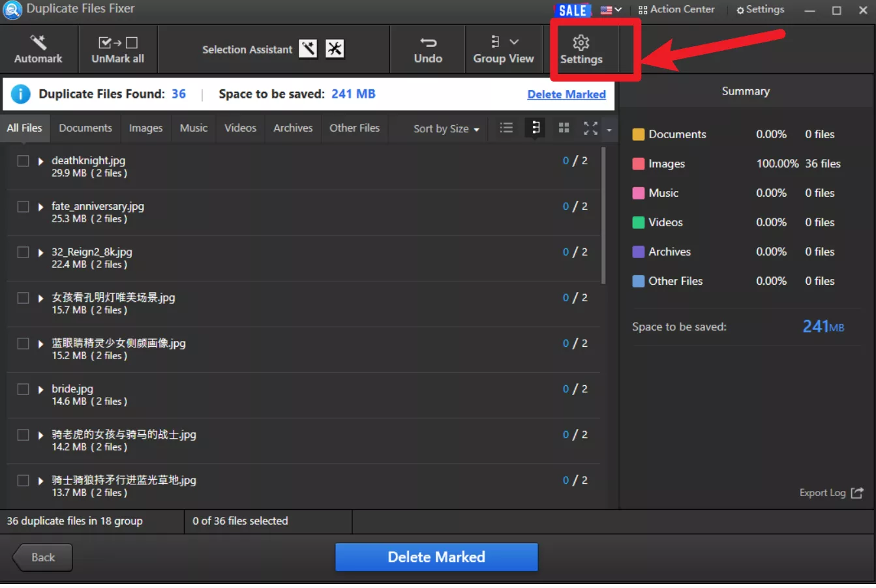The width and height of the screenshot is (876, 588).
Task: Expand the 女孩看孔明灯唯美场景.jpg group
Action: [40, 298]
